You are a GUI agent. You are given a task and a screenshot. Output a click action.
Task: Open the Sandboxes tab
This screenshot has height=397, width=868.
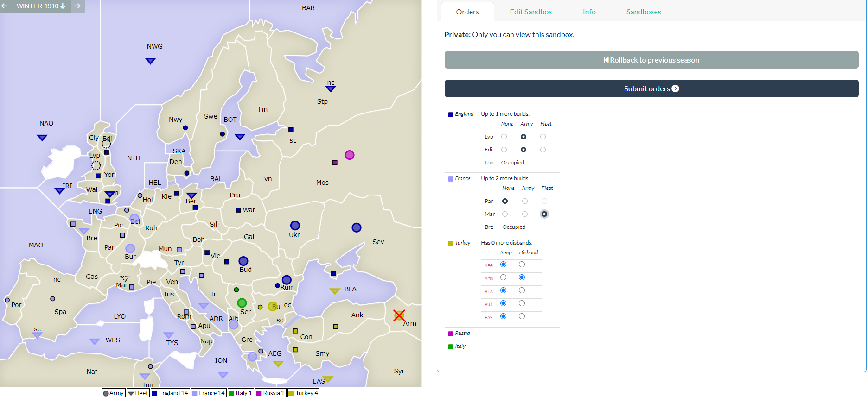click(x=644, y=12)
